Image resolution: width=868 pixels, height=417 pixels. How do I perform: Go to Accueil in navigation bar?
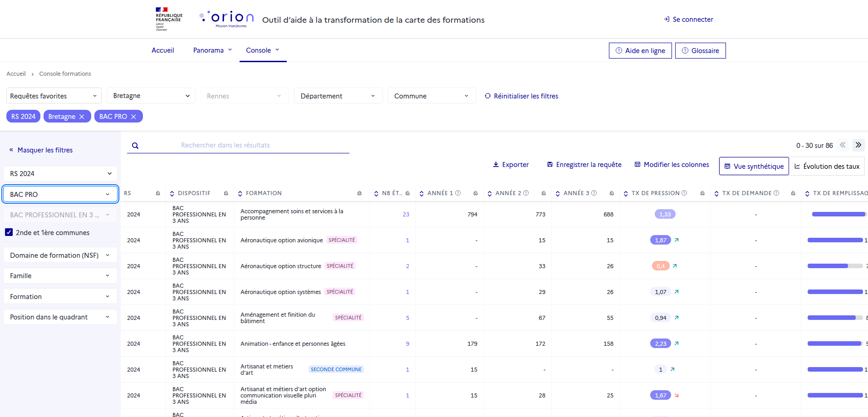click(x=162, y=50)
